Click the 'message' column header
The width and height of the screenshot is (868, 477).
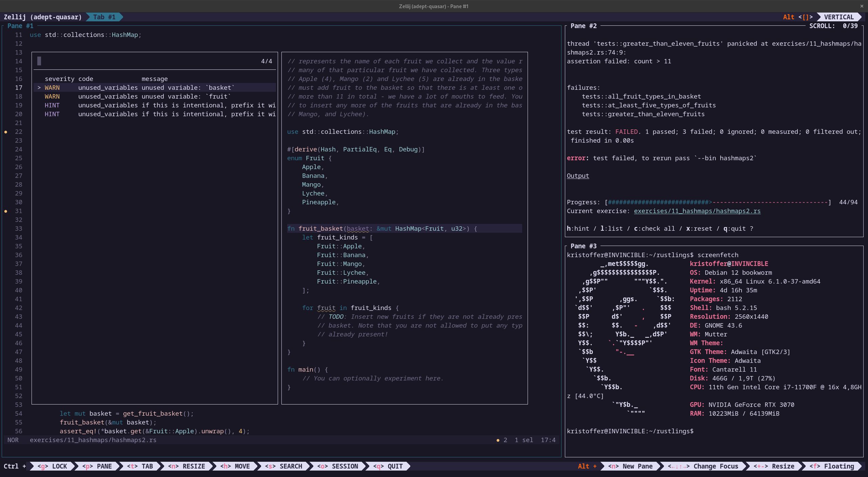pos(155,79)
